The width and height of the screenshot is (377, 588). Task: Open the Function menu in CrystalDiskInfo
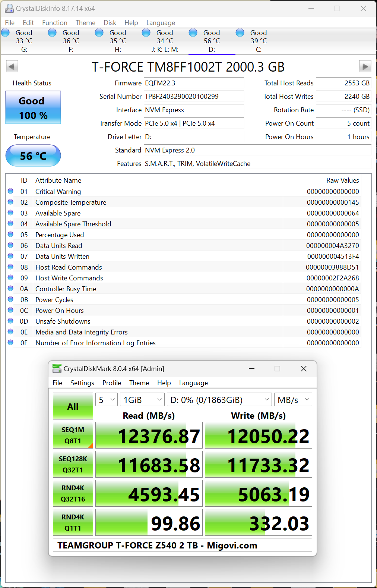55,23
